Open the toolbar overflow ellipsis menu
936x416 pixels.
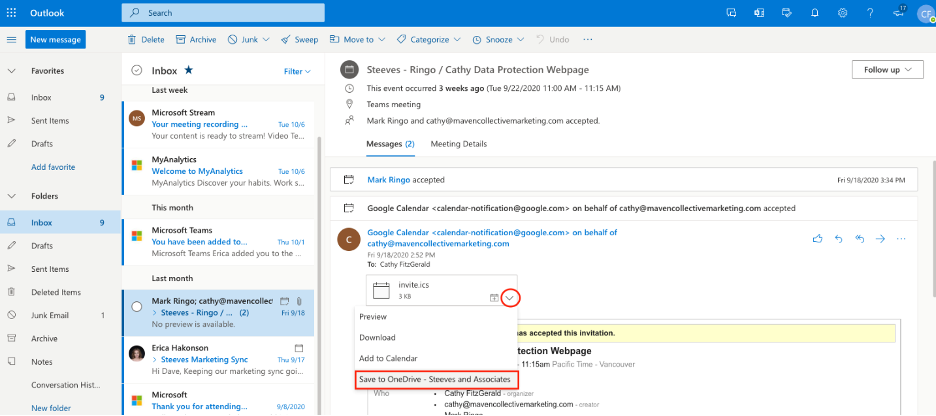pyautogui.click(x=588, y=39)
